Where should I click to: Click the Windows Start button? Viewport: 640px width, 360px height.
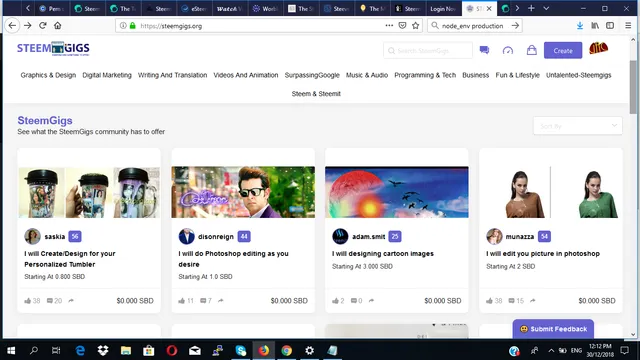[x=11, y=351]
